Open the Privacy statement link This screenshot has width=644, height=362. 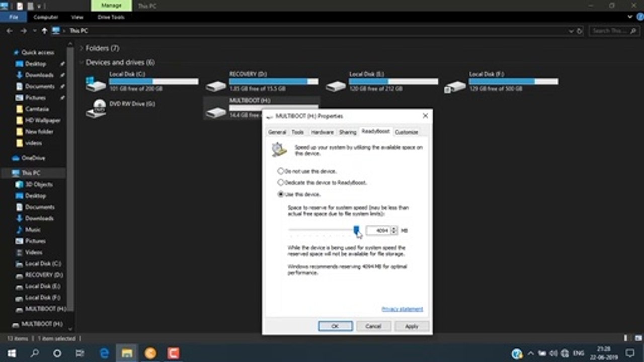point(402,309)
